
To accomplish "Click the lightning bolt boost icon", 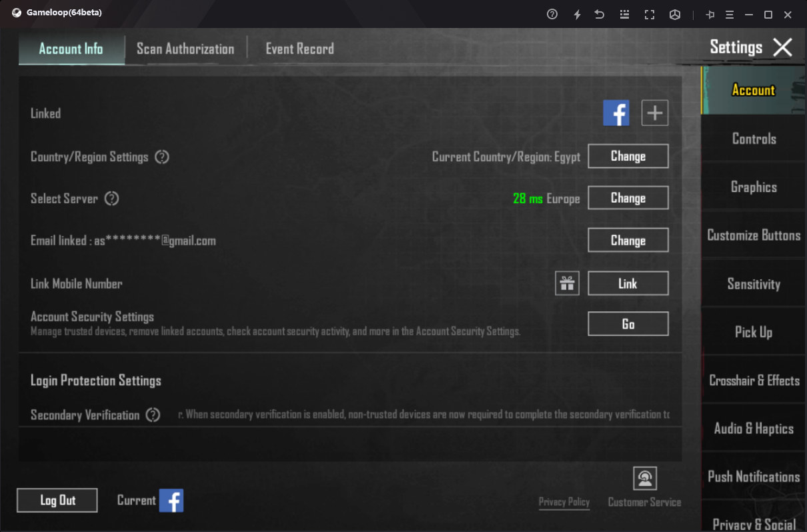I will pyautogui.click(x=578, y=14).
